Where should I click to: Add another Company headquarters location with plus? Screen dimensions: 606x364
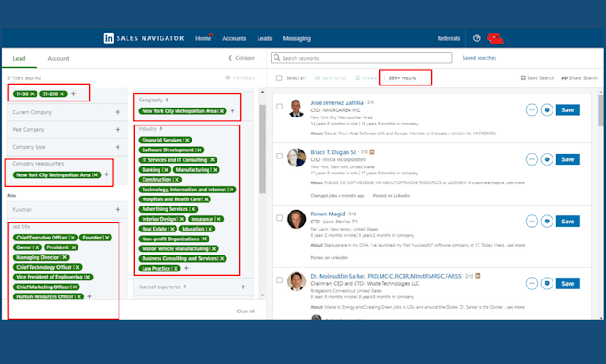click(x=106, y=174)
